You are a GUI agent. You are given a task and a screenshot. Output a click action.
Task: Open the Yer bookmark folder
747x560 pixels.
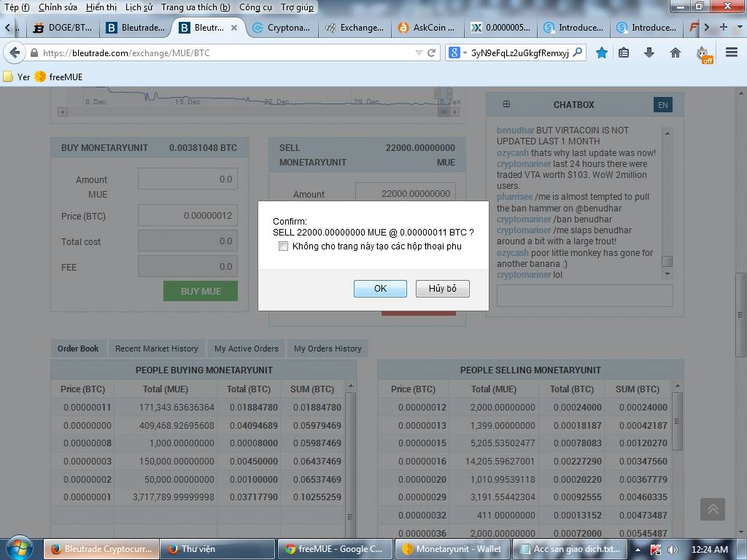pyautogui.click(x=17, y=77)
